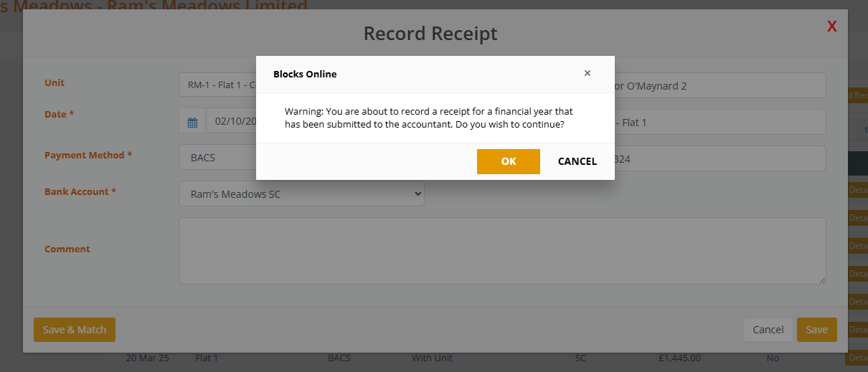This screenshot has width=868, height=372.
Task: Click the grey Cancel button
Action: pos(768,330)
